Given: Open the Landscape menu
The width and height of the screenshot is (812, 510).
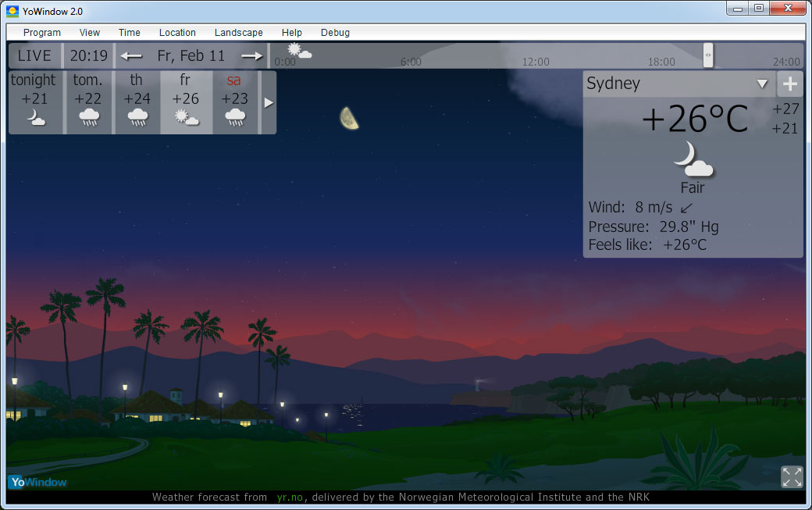Looking at the screenshot, I should coord(238,33).
